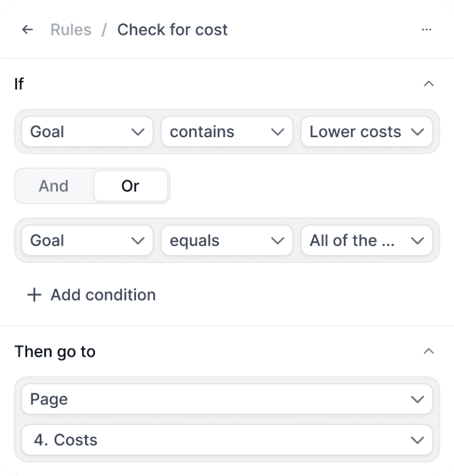The image size is (454, 476).
Task: Collapse the Then go to section
Action: click(429, 351)
